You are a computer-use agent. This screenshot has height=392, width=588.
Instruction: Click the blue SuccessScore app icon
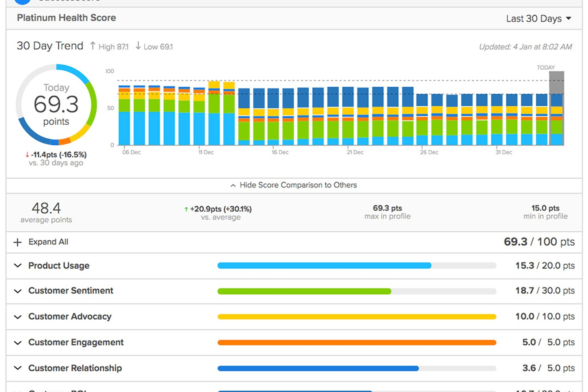[x=22, y=2]
